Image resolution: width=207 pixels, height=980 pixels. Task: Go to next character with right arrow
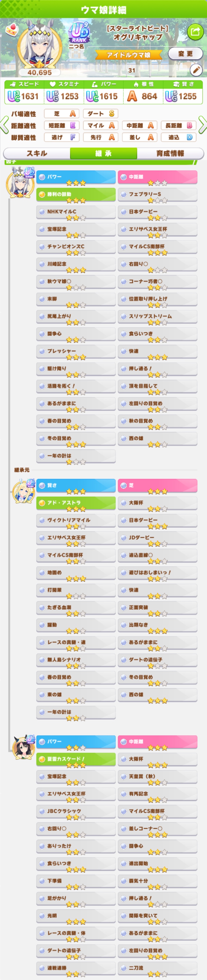(202, 125)
